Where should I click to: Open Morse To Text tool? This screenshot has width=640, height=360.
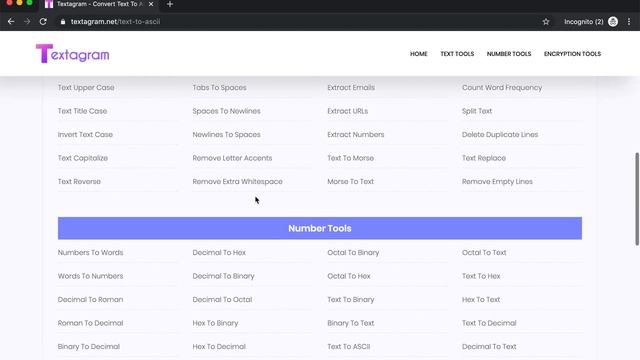351,182
